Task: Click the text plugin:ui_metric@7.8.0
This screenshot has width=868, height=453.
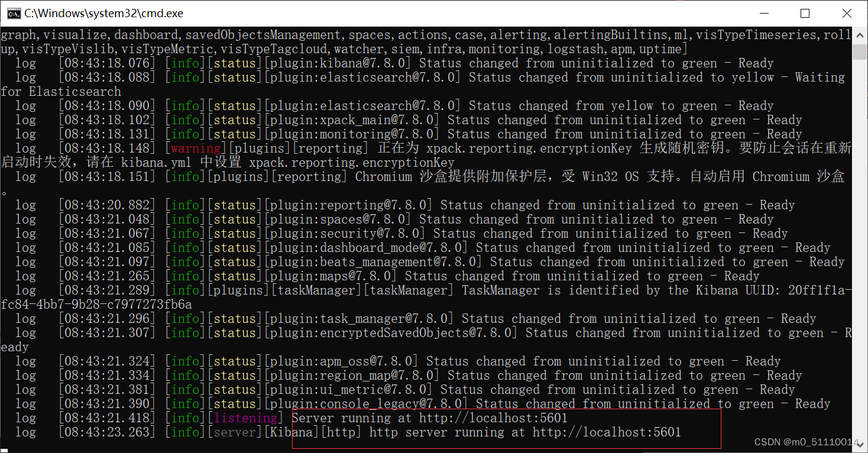Action: [349, 390]
